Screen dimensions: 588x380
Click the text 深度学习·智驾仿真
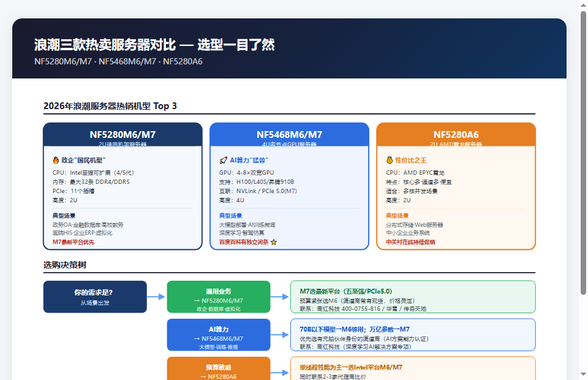tap(242, 233)
